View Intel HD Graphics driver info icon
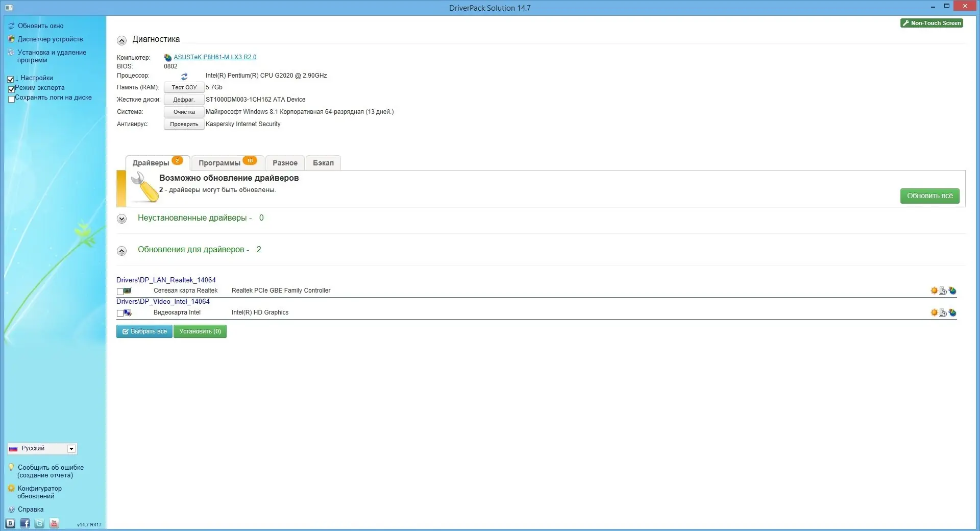The width and height of the screenshot is (980, 531). 943,312
